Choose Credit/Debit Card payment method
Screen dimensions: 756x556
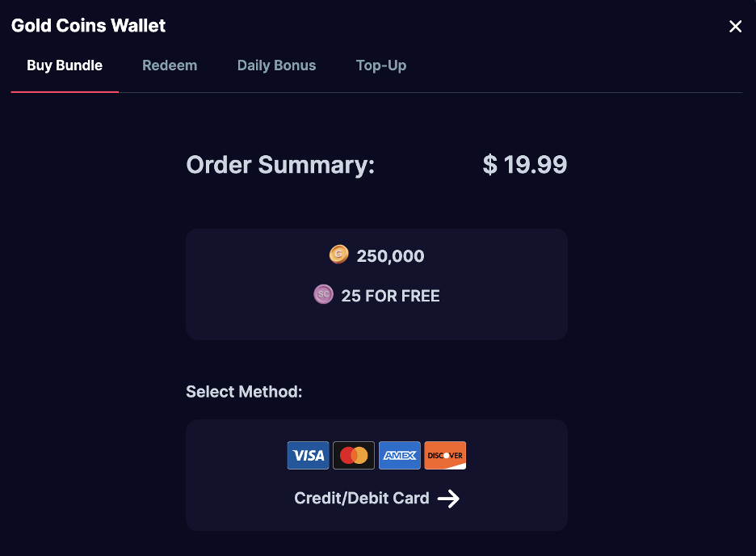click(x=376, y=475)
